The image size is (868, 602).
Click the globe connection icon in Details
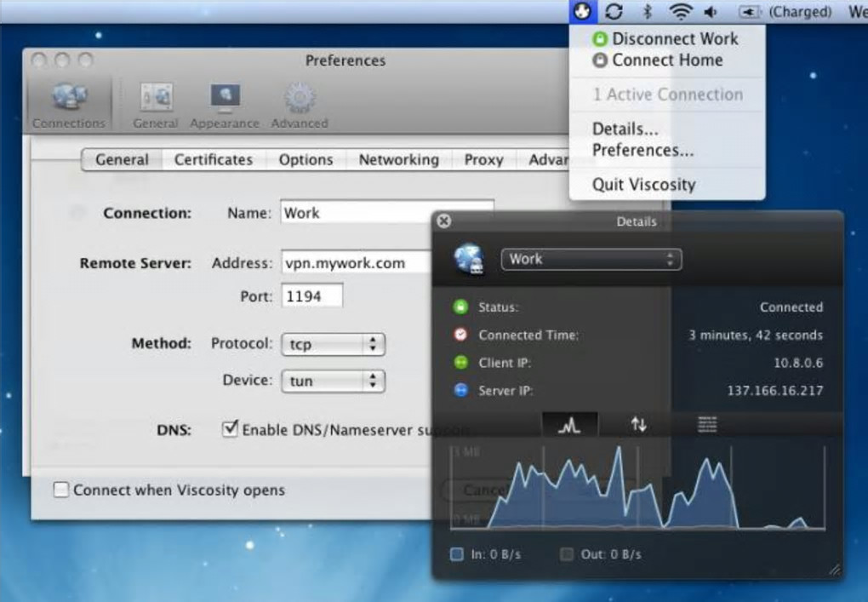[469, 259]
